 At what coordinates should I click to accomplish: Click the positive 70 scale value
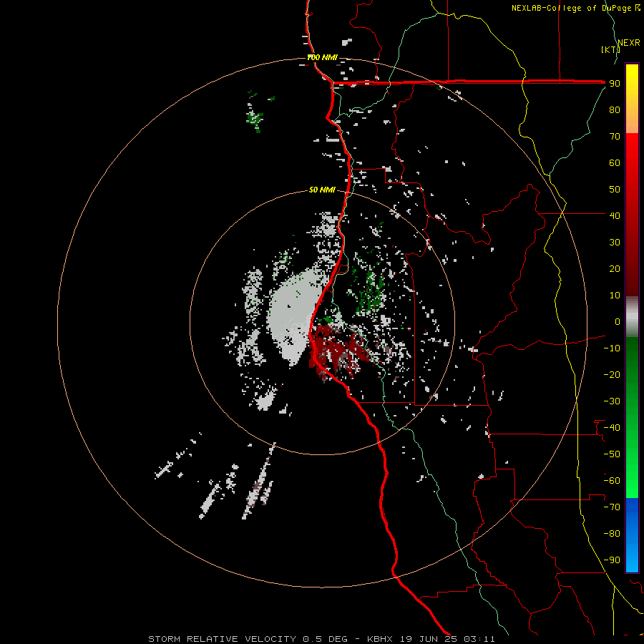(615, 137)
